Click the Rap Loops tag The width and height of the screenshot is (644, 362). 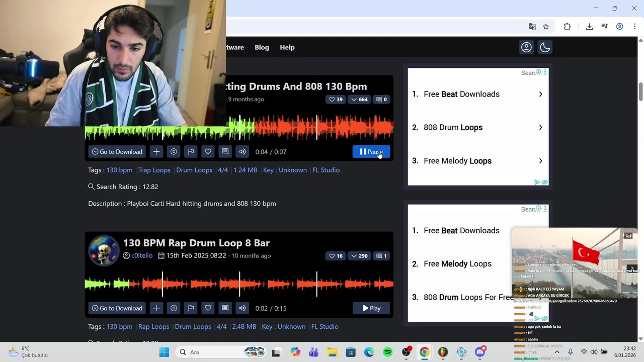point(153,326)
